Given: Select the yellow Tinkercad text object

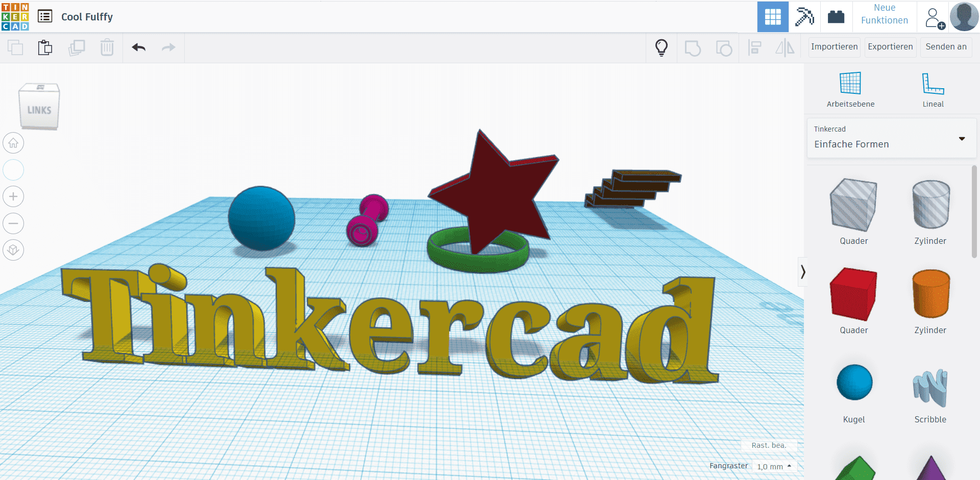Looking at the screenshot, I should (390, 324).
